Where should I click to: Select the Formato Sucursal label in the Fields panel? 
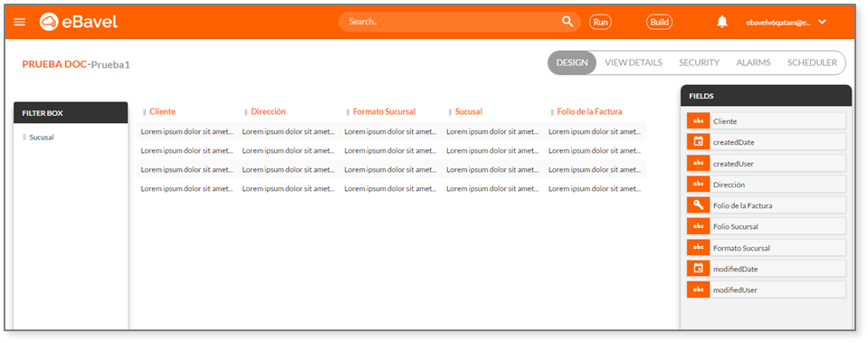click(x=742, y=248)
